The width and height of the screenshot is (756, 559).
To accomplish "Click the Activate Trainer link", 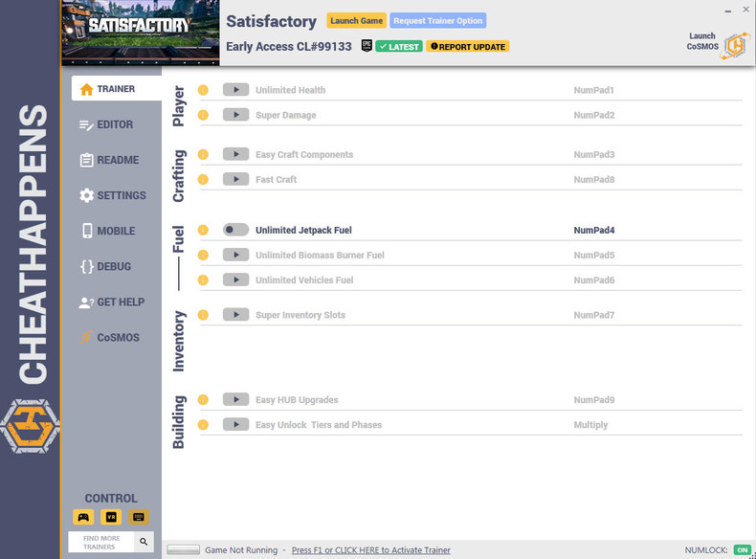I will point(370,549).
